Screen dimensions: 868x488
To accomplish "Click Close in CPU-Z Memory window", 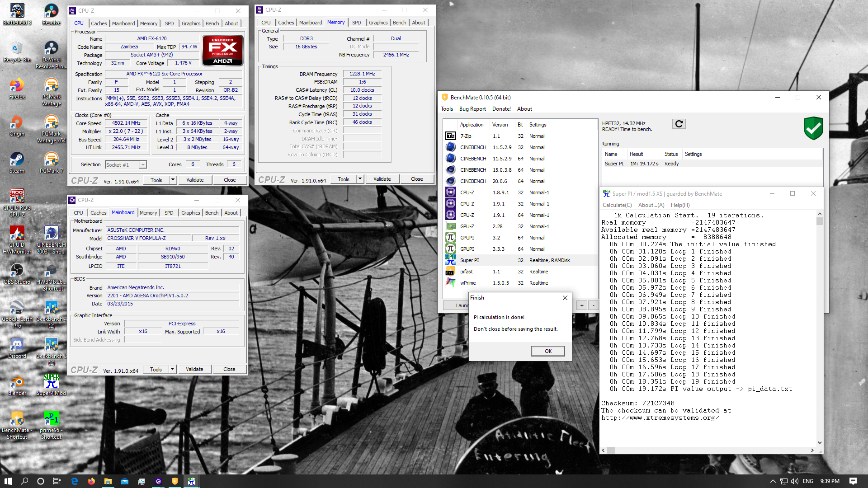I will [x=417, y=179].
